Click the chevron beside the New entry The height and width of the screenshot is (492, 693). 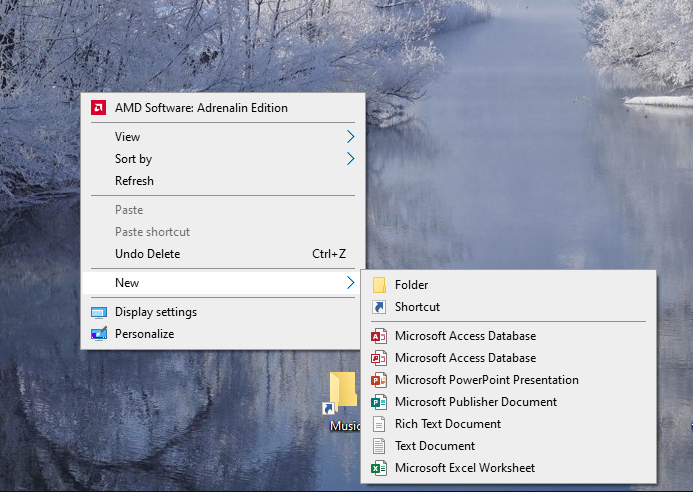[350, 283]
